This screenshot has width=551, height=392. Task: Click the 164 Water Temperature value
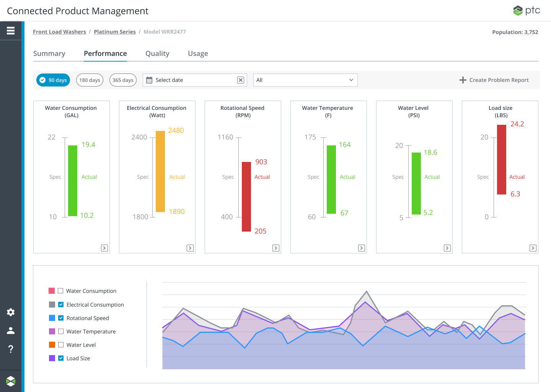tap(345, 145)
